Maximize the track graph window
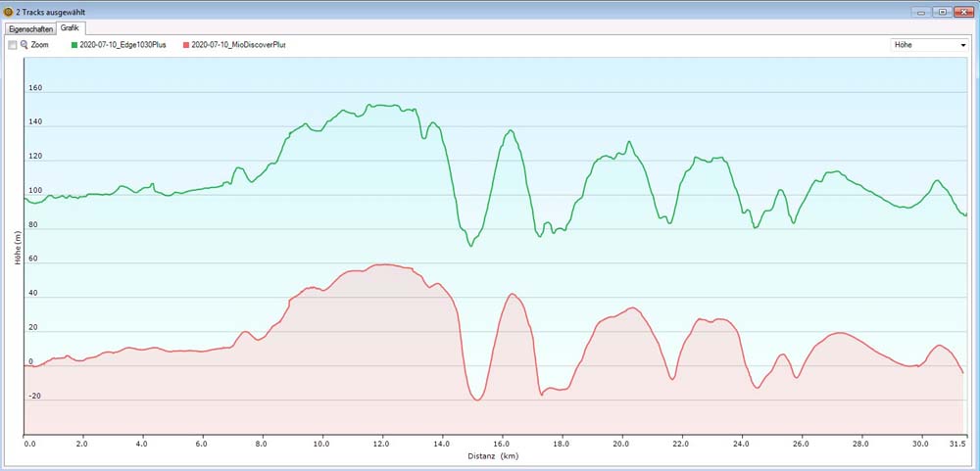Screen dimensions: 980x471 click(x=942, y=11)
